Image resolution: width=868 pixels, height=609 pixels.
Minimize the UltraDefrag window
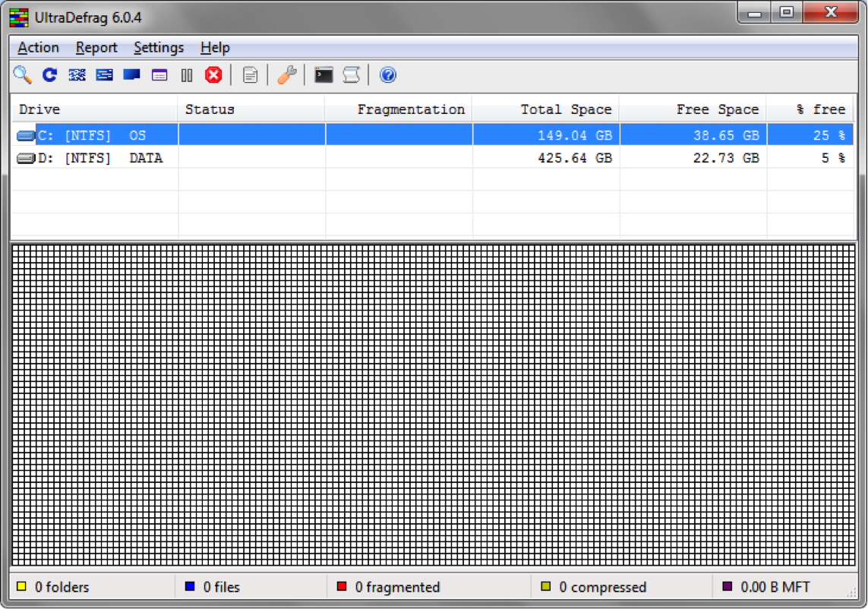coord(754,13)
